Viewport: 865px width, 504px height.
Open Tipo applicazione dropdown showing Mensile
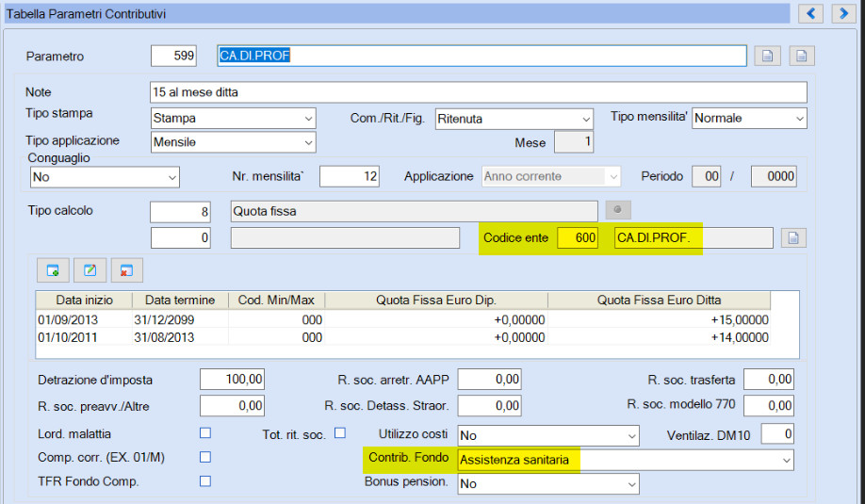(x=233, y=142)
